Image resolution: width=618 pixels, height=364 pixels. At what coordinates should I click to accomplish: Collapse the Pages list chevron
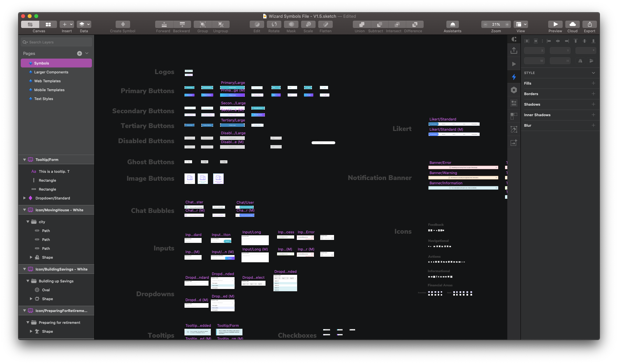(87, 53)
